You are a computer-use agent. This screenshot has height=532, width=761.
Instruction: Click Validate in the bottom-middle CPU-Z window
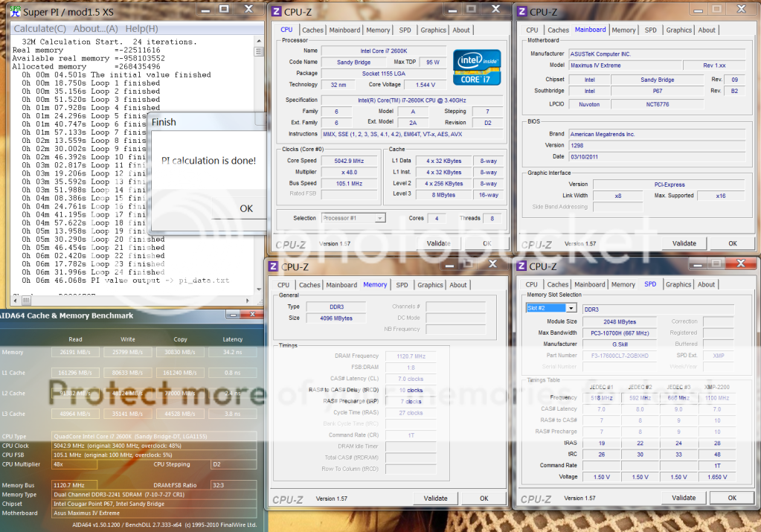click(x=435, y=499)
